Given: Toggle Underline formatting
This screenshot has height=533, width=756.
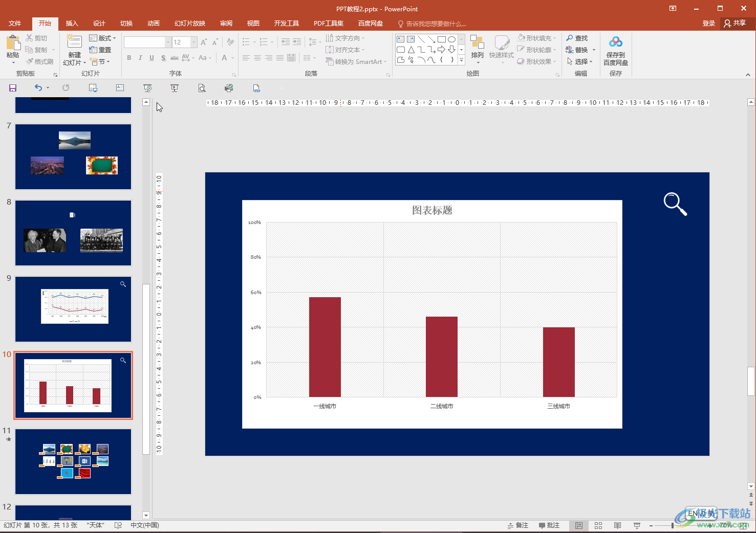Looking at the screenshot, I should point(152,58).
